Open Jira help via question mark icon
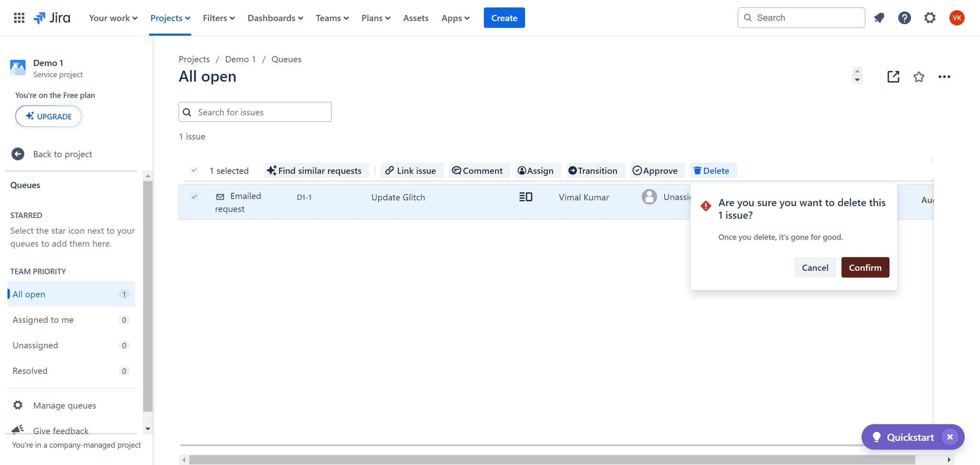980x465 pixels. click(904, 18)
